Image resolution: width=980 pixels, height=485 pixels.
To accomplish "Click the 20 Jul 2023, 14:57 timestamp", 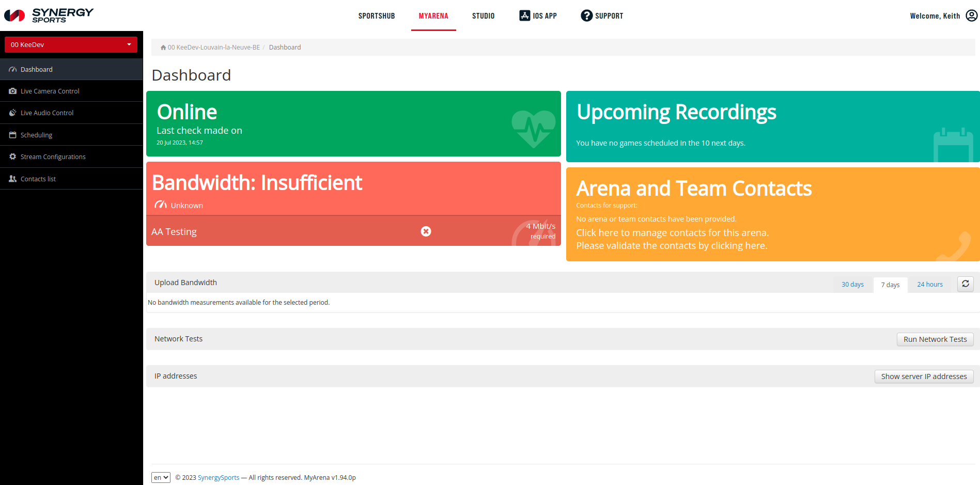I will [x=180, y=143].
